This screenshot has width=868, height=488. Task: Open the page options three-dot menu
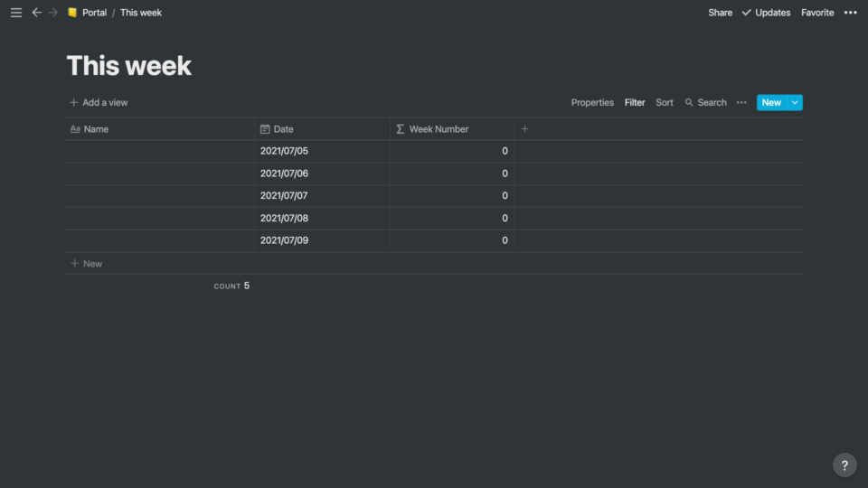coord(850,12)
